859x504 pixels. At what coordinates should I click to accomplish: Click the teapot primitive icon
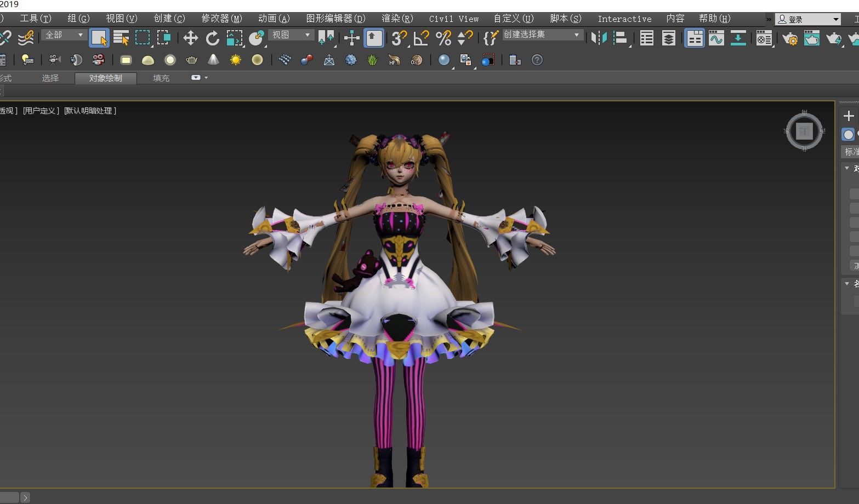(191, 60)
